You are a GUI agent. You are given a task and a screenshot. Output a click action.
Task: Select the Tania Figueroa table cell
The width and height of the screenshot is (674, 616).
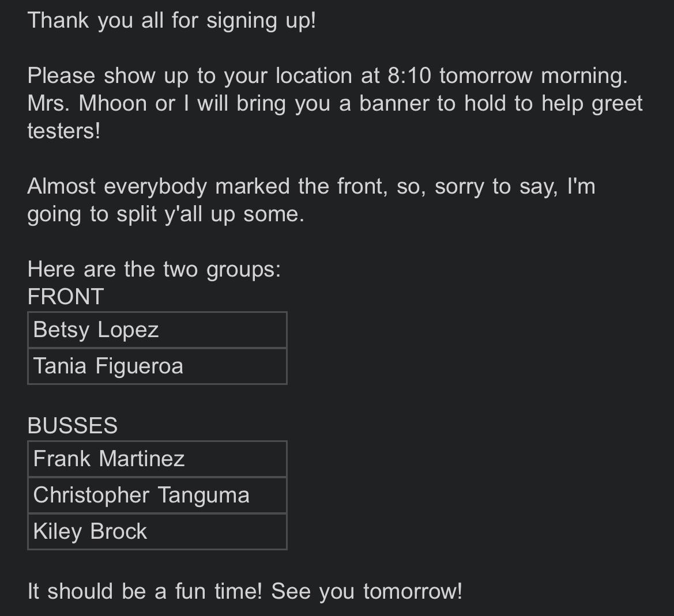(x=157, y=366)
